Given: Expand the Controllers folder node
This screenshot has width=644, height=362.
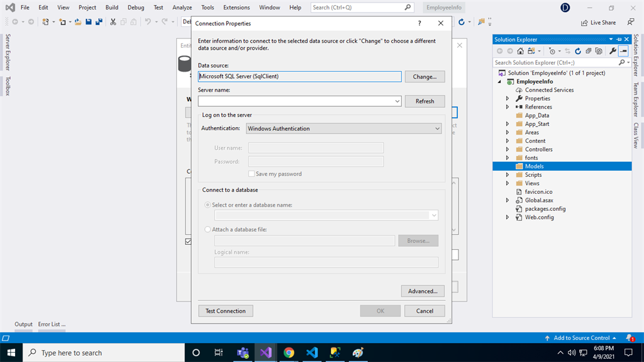Looking at the screenshot, I should (508, 149).
